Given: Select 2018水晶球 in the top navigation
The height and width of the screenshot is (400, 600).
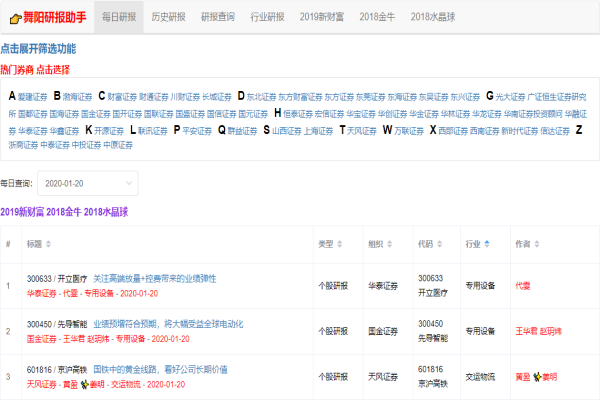Looking at the screenshot, I should point(433,17).
